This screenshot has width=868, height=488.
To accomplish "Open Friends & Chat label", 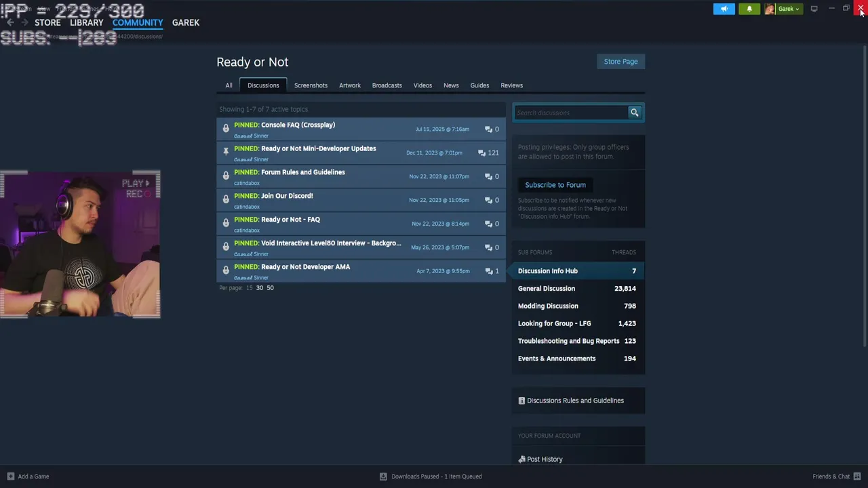I will 831,476.
